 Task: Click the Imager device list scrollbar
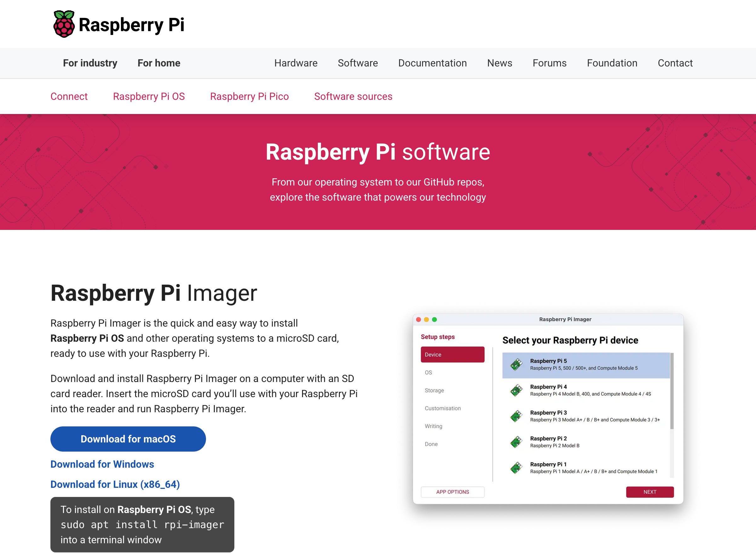click(672, 391)
